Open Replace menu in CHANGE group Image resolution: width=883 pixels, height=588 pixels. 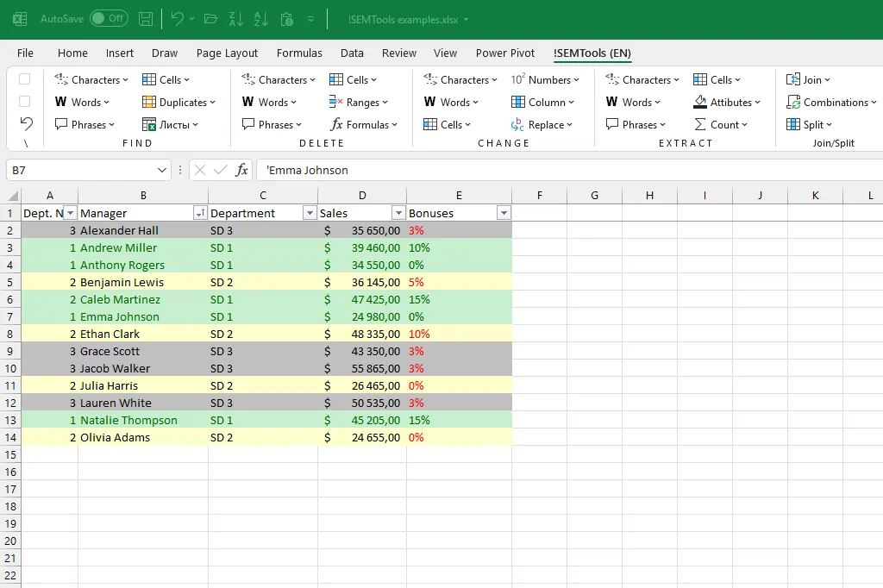tap(542, 124)
